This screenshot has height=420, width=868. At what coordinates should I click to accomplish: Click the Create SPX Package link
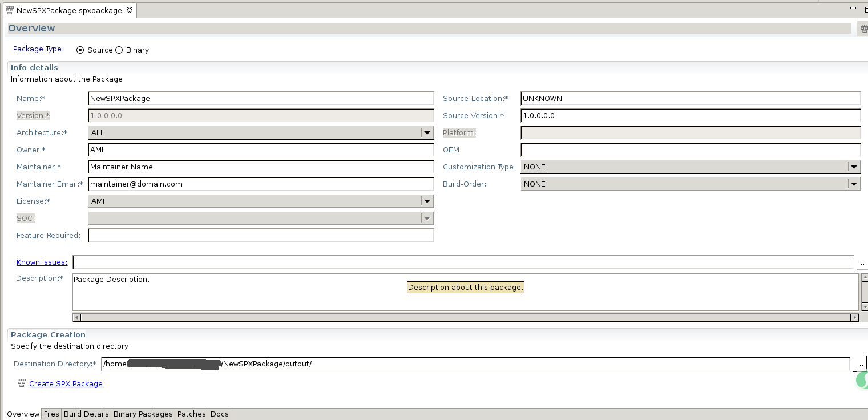click(x=66, y=383)
